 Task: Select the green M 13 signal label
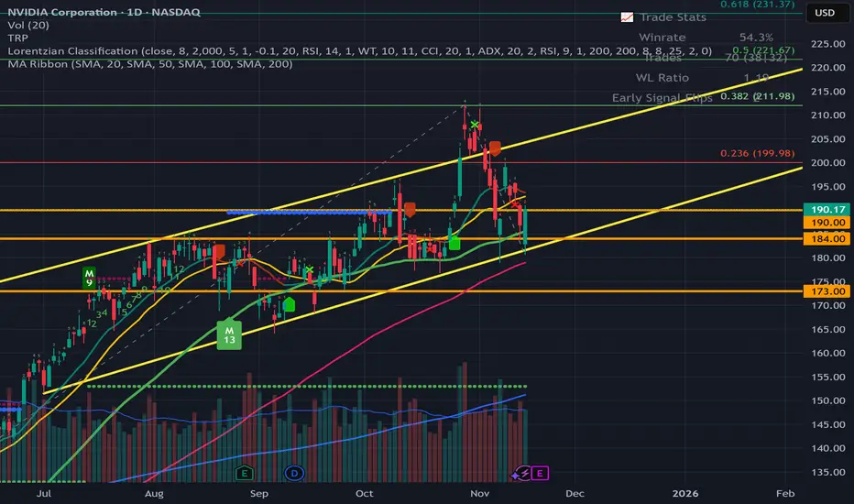coord(229,335)
